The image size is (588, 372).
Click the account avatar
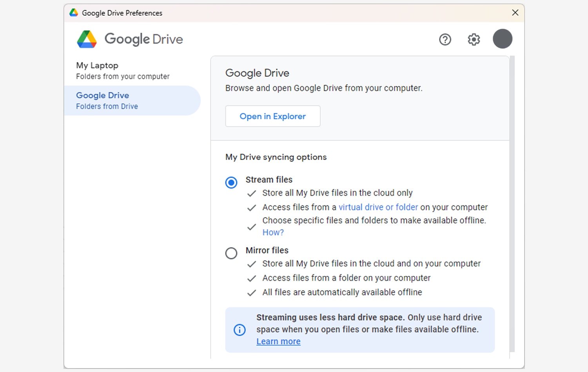[503, 39]
